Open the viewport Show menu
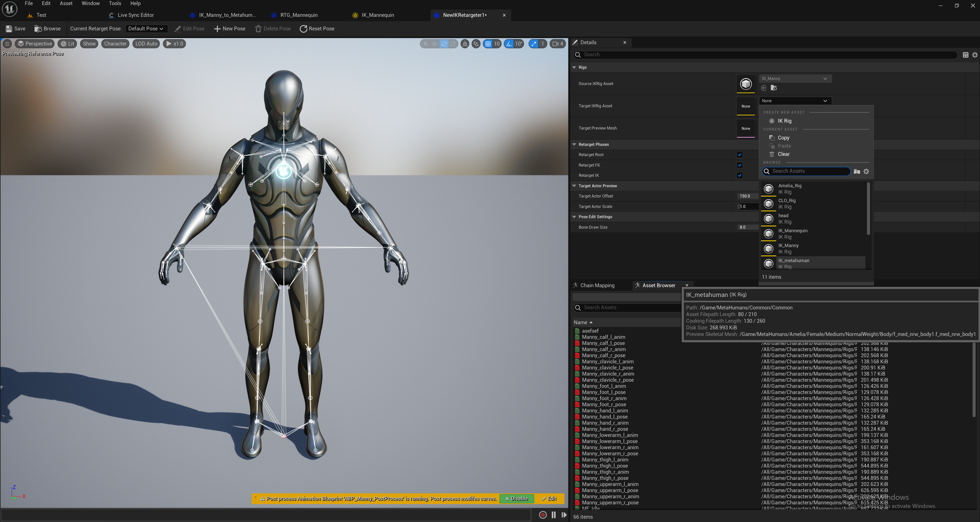The width and height of the screenshot is (980, 522). click(89, 44)
